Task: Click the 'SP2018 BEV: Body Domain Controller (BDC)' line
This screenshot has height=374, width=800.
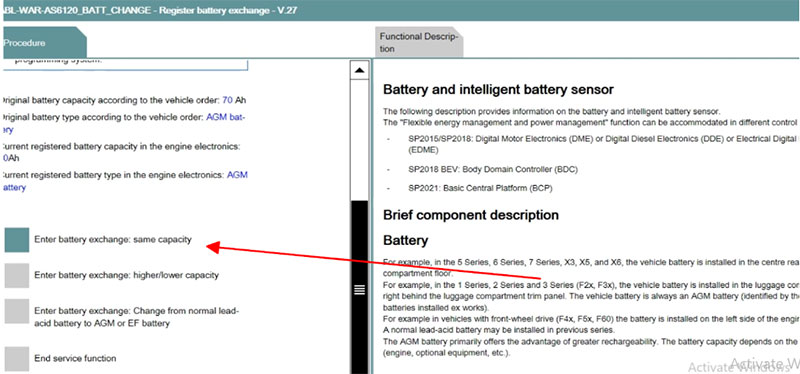Action: coord(493,169)
